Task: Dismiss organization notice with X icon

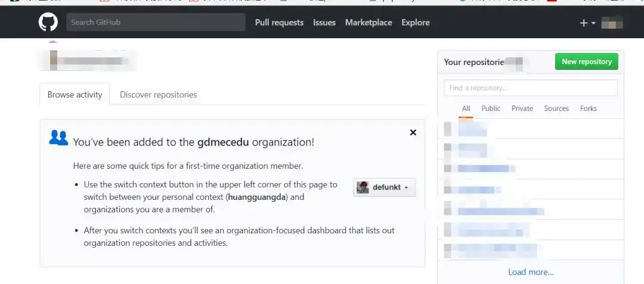Action: point(413,132)
